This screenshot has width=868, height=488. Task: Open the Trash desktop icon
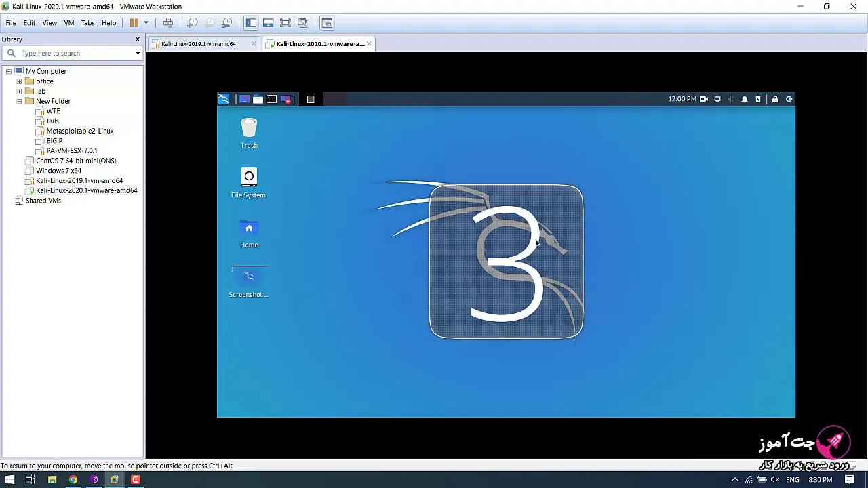(249, 133)
